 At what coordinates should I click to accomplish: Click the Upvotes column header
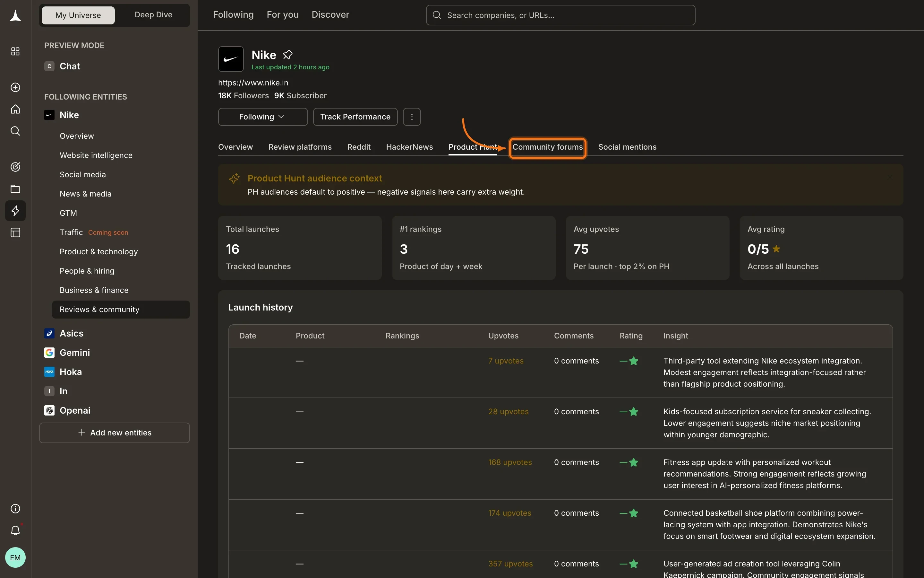tap(503, 336)
